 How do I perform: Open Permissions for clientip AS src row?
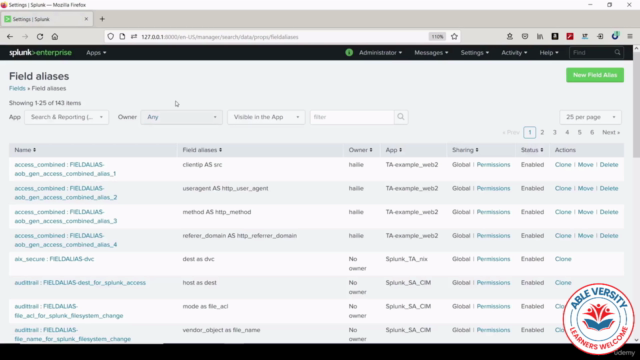(493, 164)
